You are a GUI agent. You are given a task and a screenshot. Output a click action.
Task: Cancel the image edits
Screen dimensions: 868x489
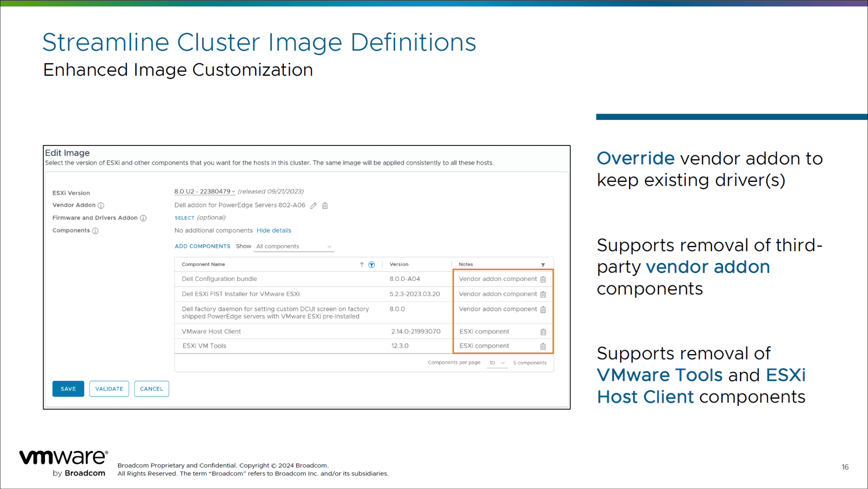(x=151, y=389)
